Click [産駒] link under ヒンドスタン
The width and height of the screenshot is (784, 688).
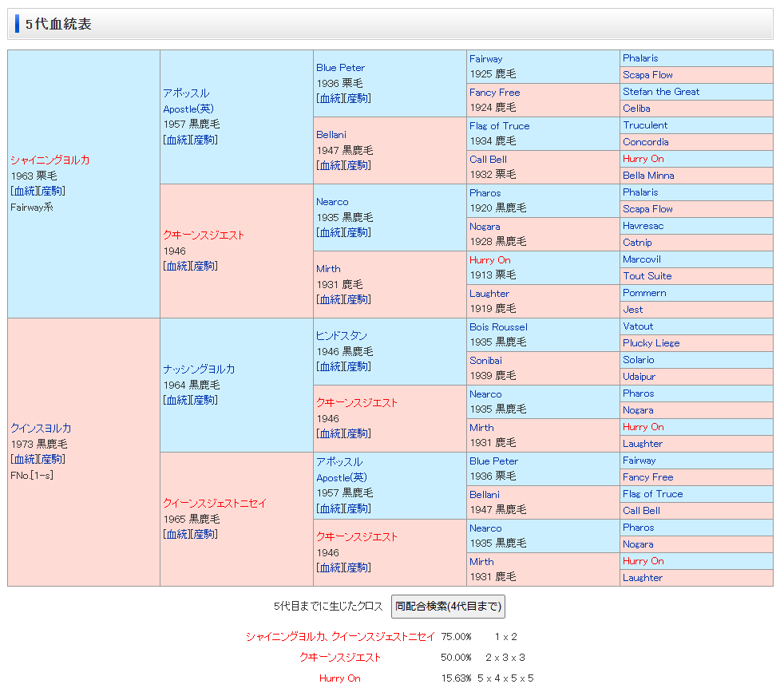[x=358, y=366]
